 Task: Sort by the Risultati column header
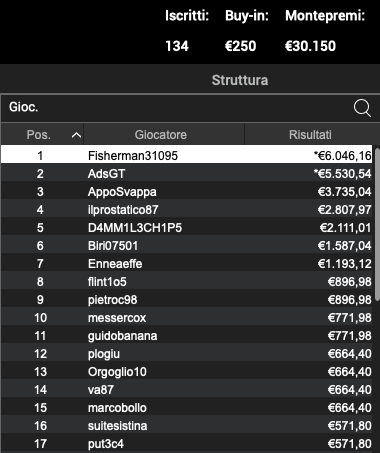point(308,134)
